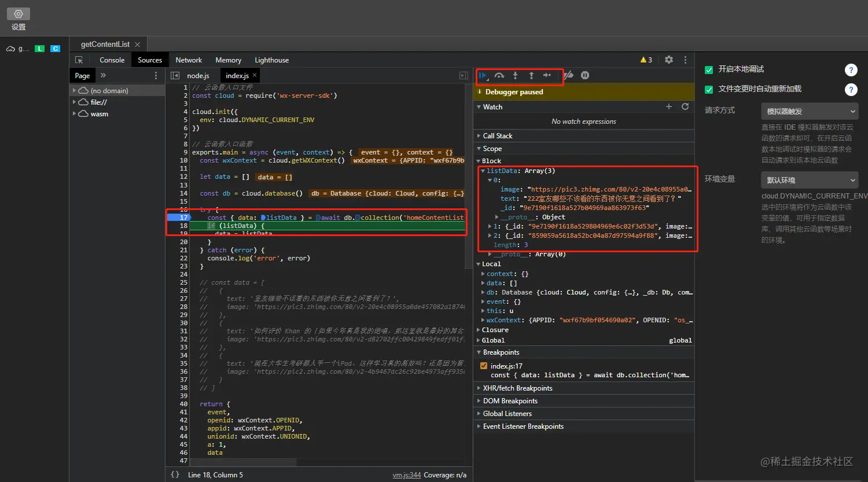Open the DevTools three-dot more menu
Screen dimensions: 868x482
point(685,60)
